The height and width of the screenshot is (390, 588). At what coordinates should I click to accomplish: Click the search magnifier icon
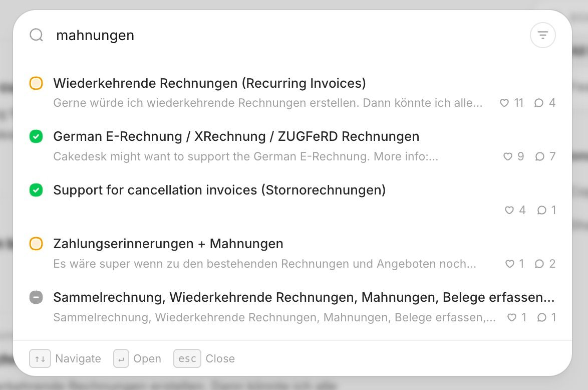point(37,35)
